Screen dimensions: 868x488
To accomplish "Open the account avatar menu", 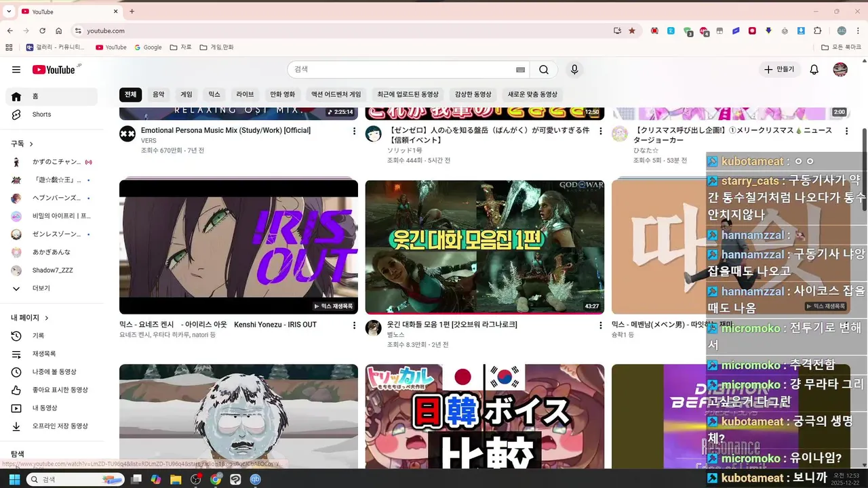I will (x=840, y=69).
